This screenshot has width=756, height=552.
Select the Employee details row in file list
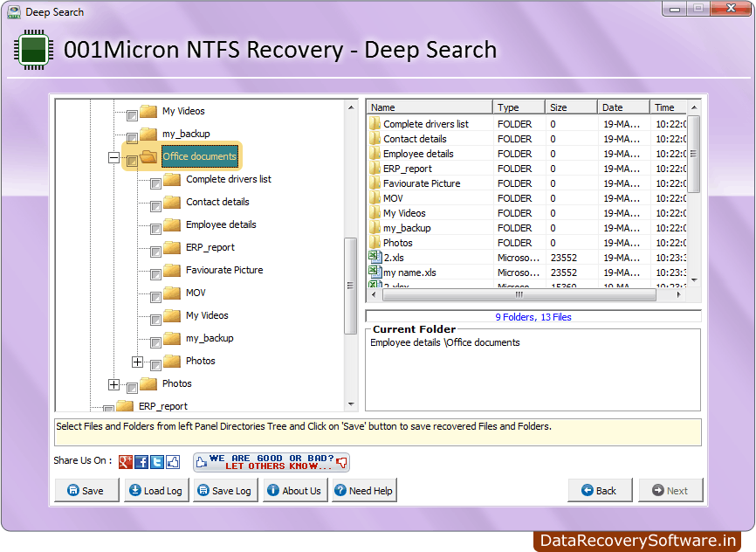(x=526, y=154)
